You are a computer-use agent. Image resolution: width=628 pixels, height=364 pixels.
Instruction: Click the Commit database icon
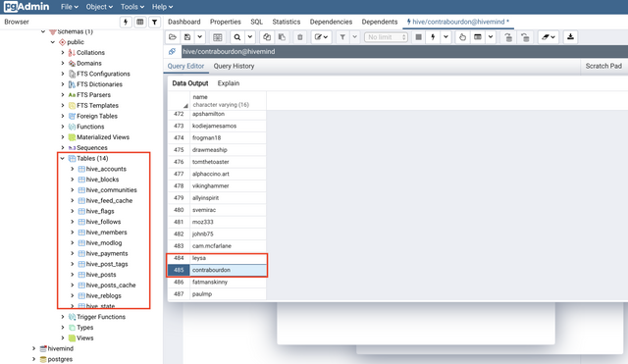[x=508, y=37]
